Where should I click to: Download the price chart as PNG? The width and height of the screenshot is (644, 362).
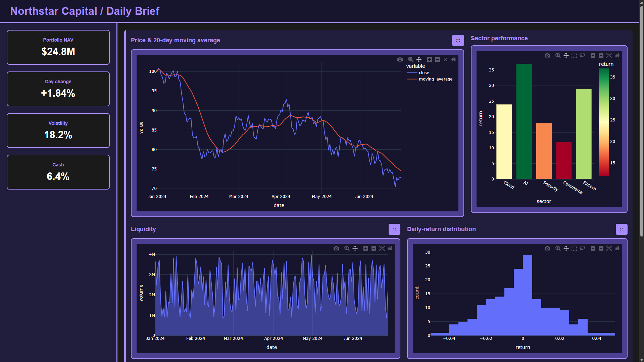400,59
